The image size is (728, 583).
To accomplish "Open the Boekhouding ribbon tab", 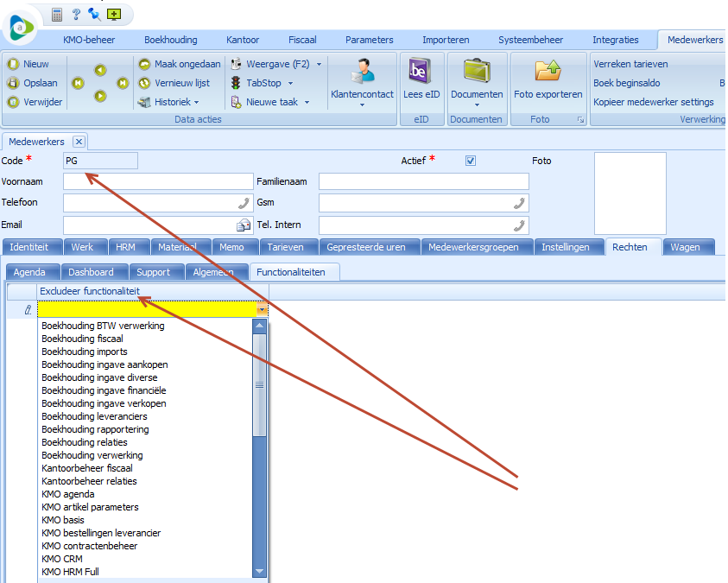I will pyautogui.click(x=170, y=40).
